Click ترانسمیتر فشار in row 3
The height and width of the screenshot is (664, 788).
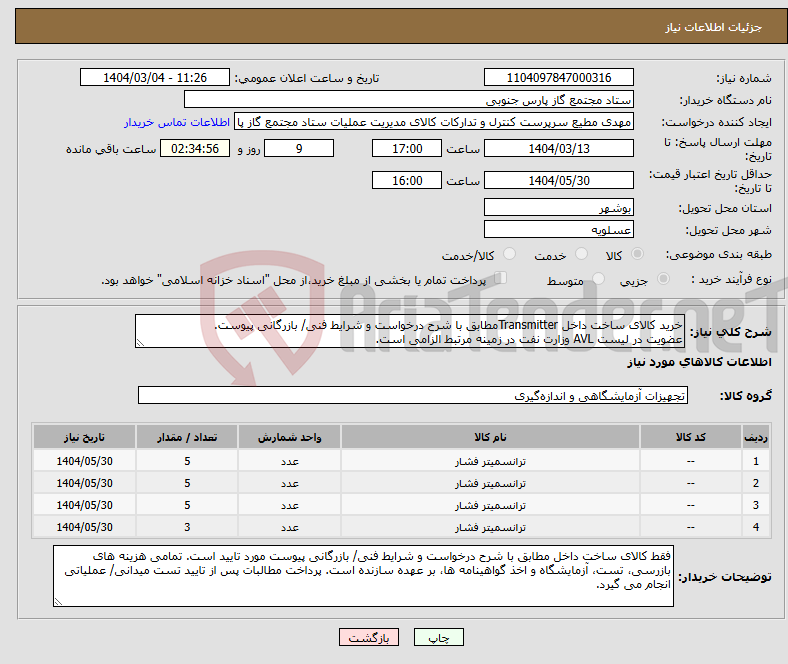[x=490, y=505]
